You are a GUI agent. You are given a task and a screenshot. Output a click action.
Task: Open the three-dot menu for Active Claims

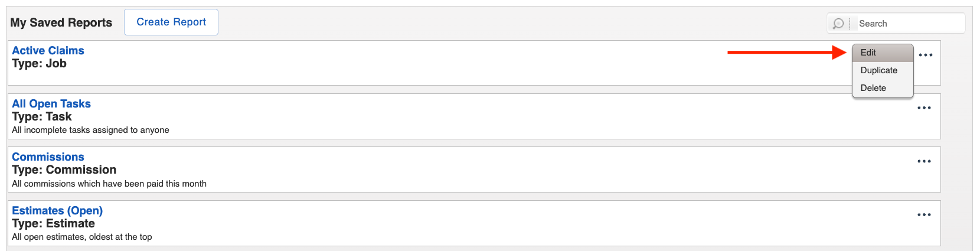click(x=926, y=55)
